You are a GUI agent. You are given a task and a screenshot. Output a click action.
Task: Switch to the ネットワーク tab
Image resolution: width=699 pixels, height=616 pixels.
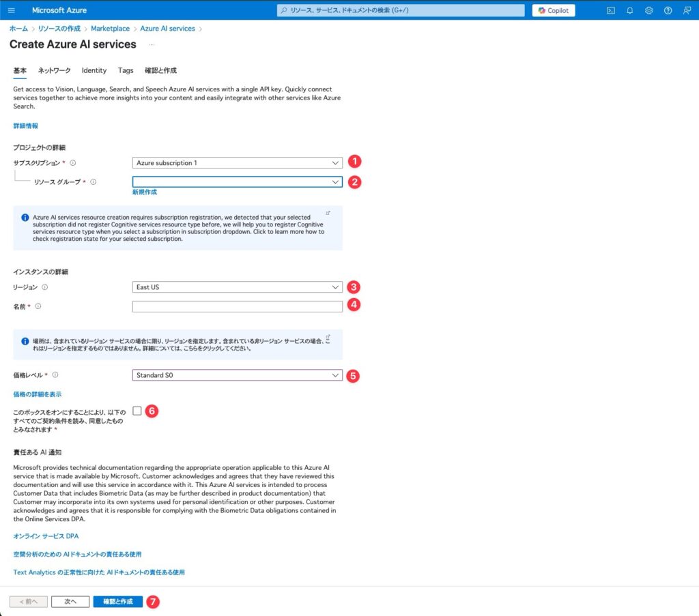(x=54, y=70)
